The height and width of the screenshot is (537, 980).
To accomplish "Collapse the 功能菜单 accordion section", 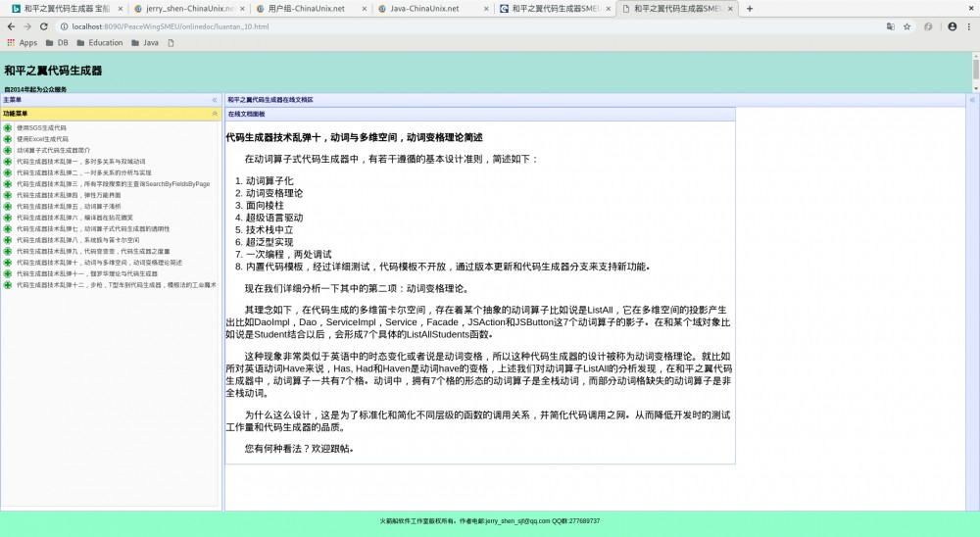I will tap(215, 114).
